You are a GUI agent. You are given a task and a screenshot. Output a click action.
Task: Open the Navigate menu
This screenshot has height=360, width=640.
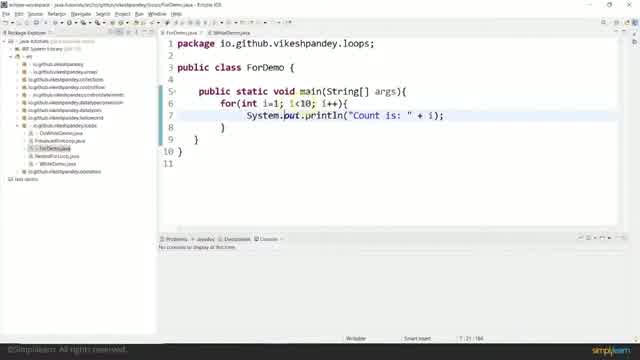[x=81, y=14]
